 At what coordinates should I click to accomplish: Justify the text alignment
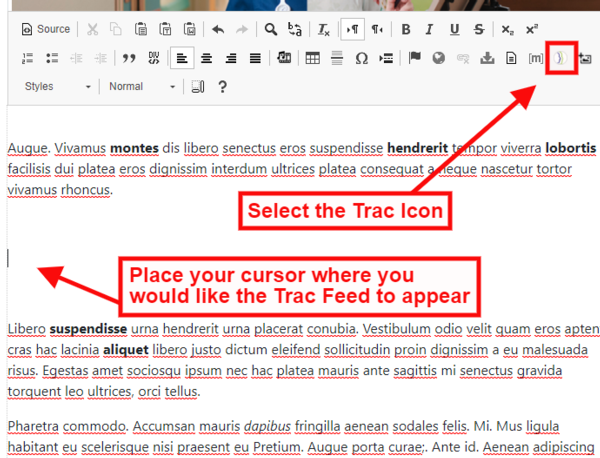[x=255, y=58]
